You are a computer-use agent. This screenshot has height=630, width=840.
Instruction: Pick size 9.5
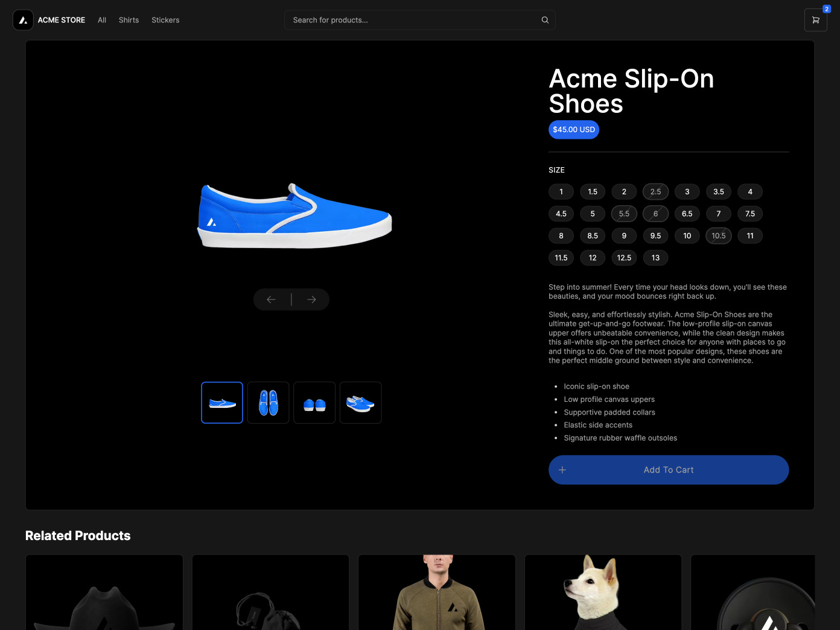(656, 236)
